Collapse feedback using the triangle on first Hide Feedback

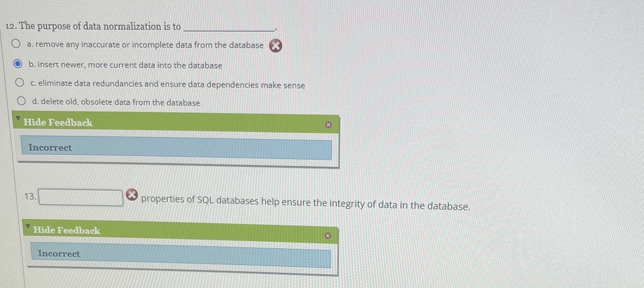pos(18,118)
